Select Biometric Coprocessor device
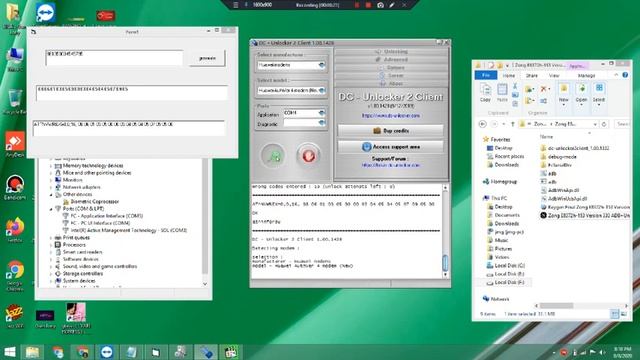 click(x=94, y=202)
